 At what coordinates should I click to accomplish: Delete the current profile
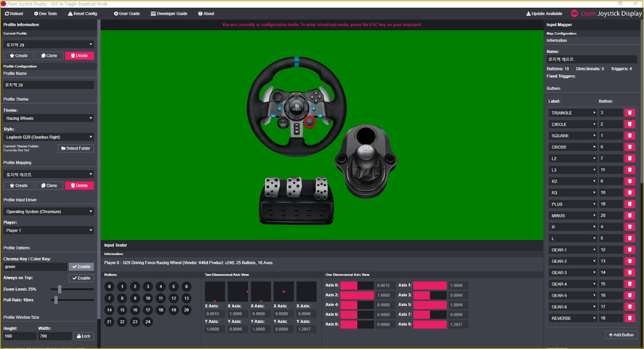[79, 55]
